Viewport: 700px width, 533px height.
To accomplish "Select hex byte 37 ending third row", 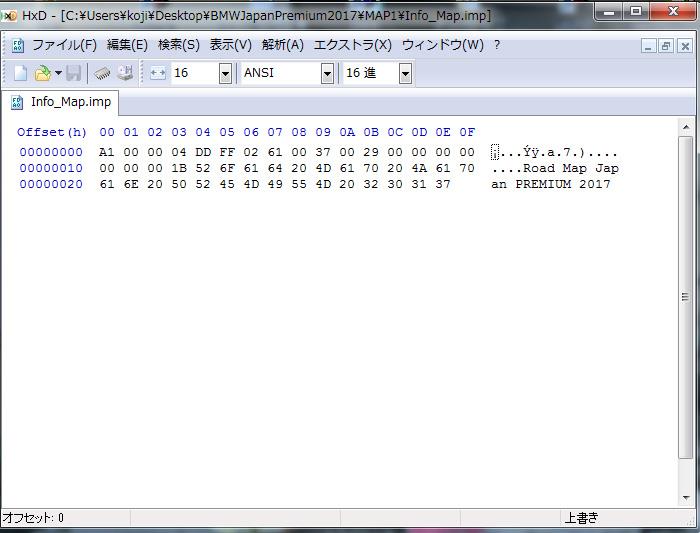I will pos(443,184).
